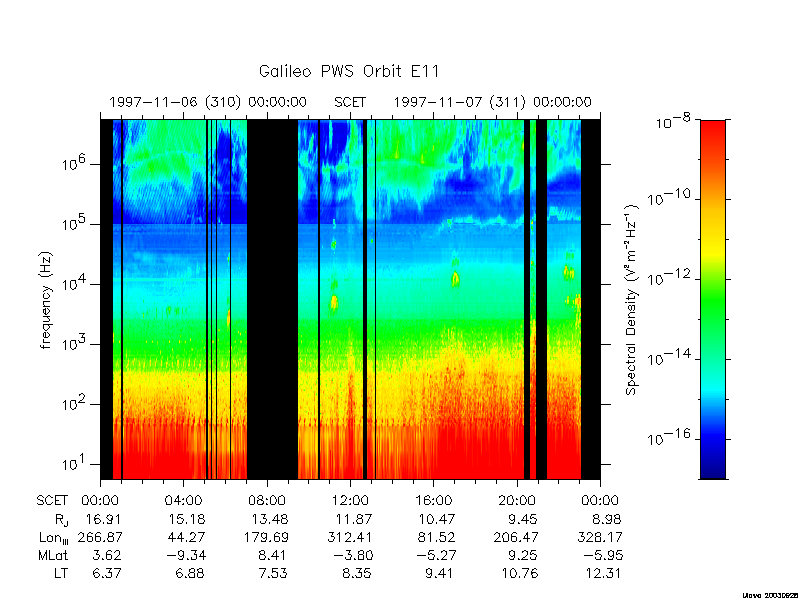Click the MLat value 3.62
Image resolution: width=800 pixels, height=600 pixels.
(x=107, y=555)
